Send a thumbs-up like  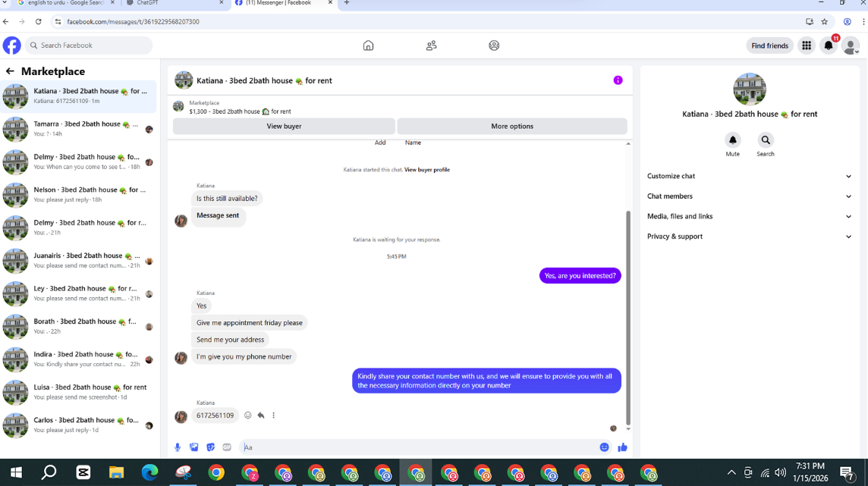(x=623, y=447)
